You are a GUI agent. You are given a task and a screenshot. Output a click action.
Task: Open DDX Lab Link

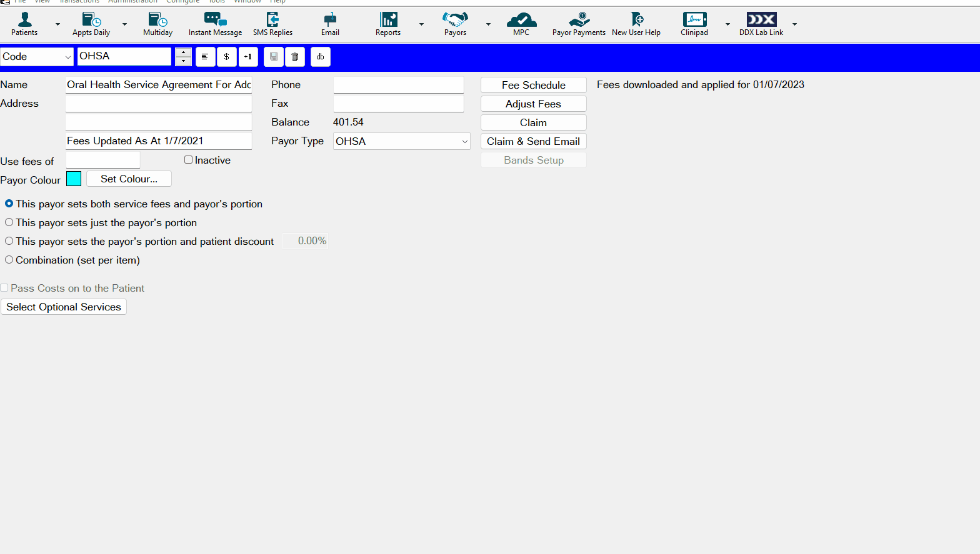click(761, 24)
